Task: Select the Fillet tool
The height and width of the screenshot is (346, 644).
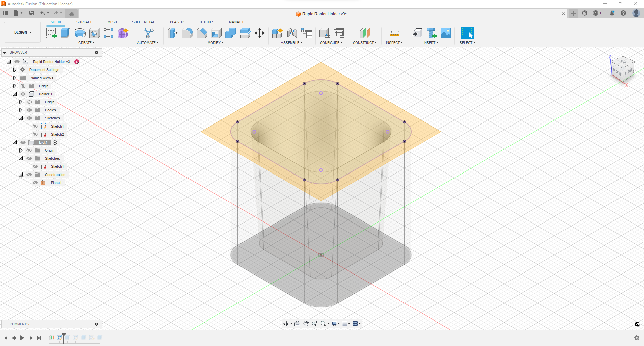Action: pyautogui.click(x=187, y=33)
